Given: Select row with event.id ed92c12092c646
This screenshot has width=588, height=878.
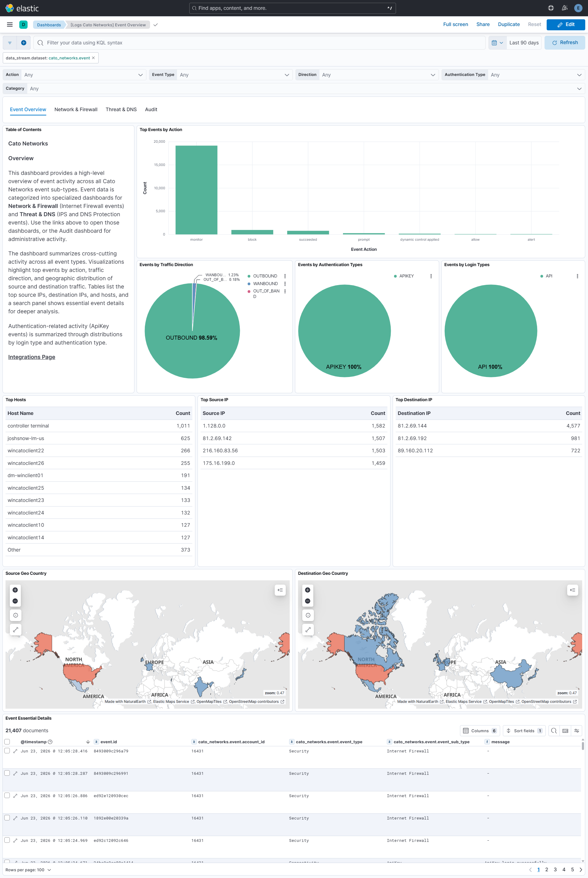Looking at the screenshot, I should point(7,840).
